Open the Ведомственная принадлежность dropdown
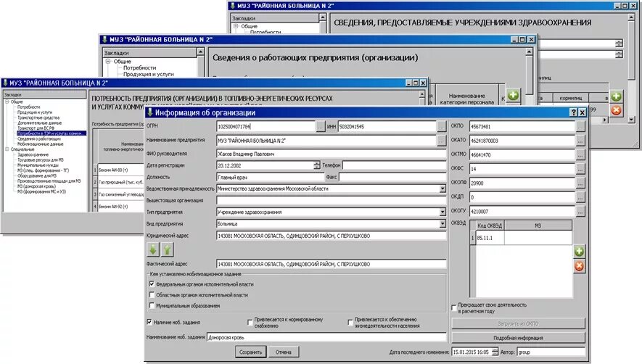Screen dimensions: 642x364 [x=443, y=189]
